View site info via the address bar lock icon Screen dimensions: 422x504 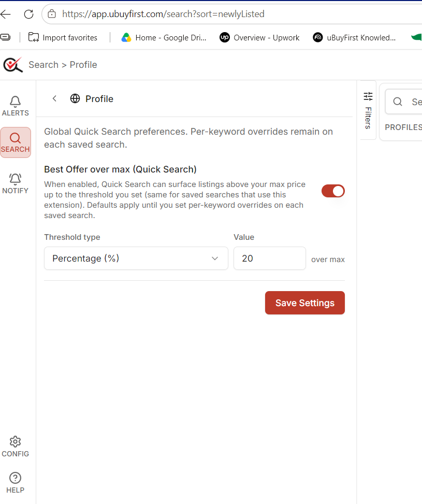[x=52, y=14]
